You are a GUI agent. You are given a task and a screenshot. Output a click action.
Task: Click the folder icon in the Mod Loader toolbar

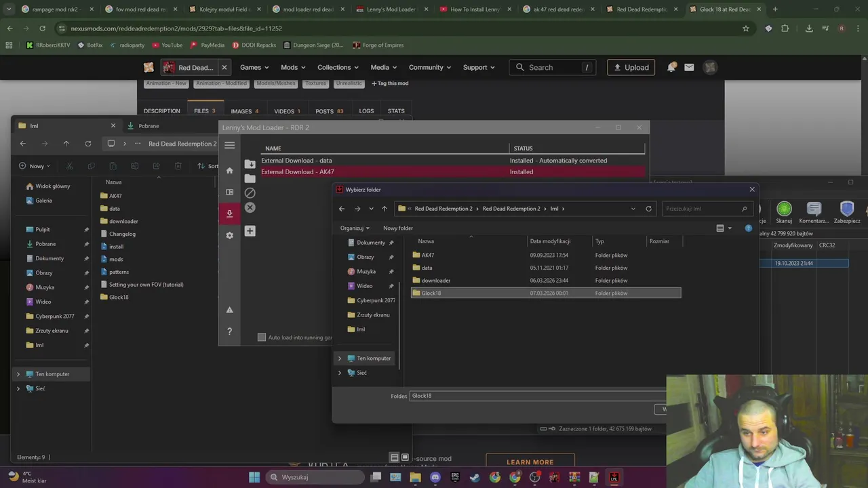(x=250, y=178)
